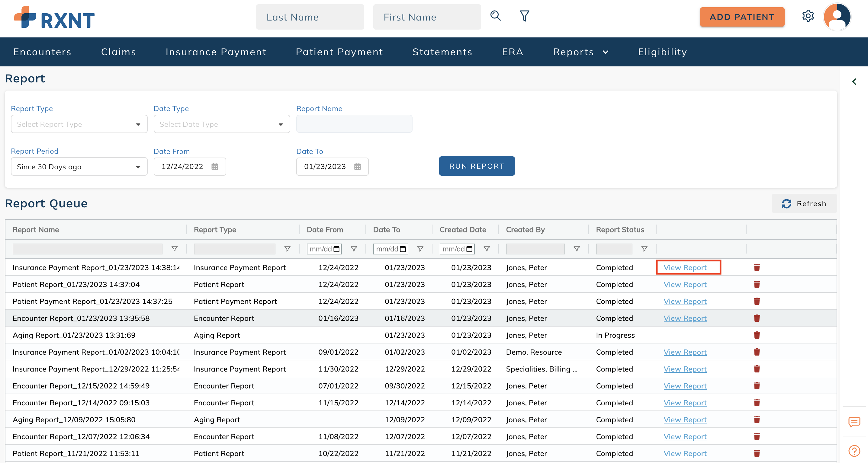
Task: Open the Select Report Type dropdown
Action: click(79, 124)
